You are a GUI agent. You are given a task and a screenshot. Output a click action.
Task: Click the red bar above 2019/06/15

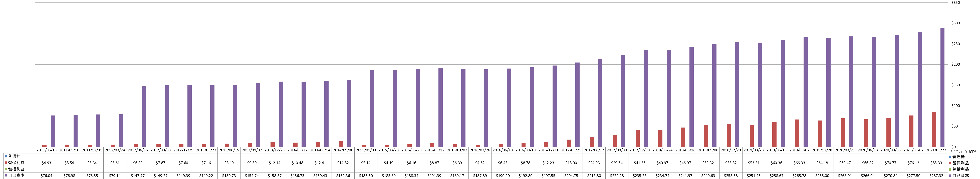pos(775,134)
